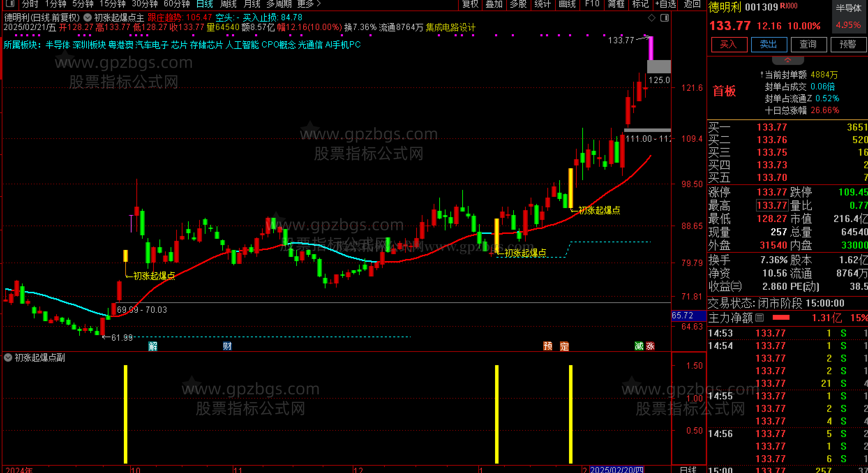
Task: Click the 涨 limit-up marker icon
Action: tap(650, 346)
